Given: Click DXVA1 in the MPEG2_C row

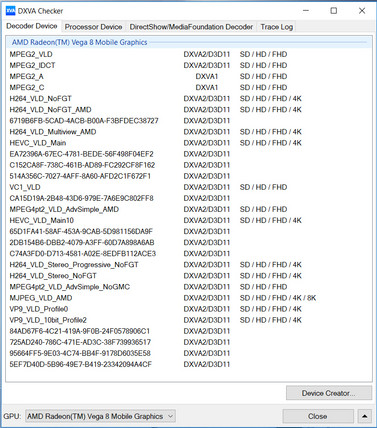Looking at the screenshot, I should tap(207, 87).
